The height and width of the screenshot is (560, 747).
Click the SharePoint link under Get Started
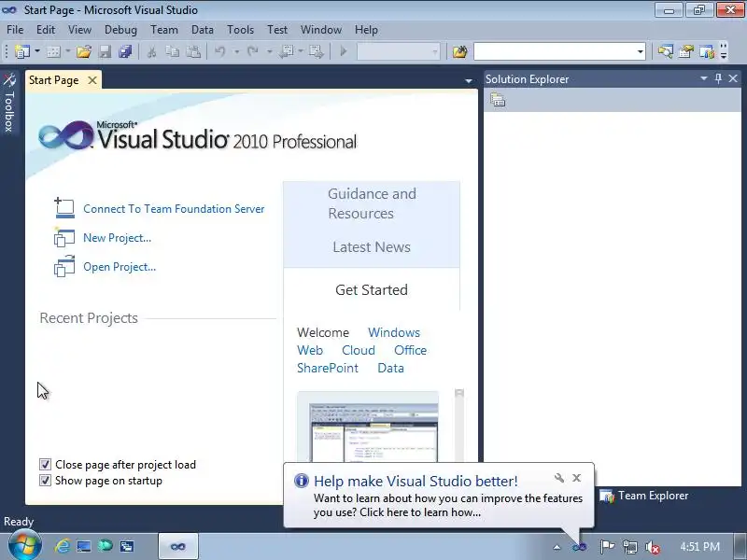[328, 368]
